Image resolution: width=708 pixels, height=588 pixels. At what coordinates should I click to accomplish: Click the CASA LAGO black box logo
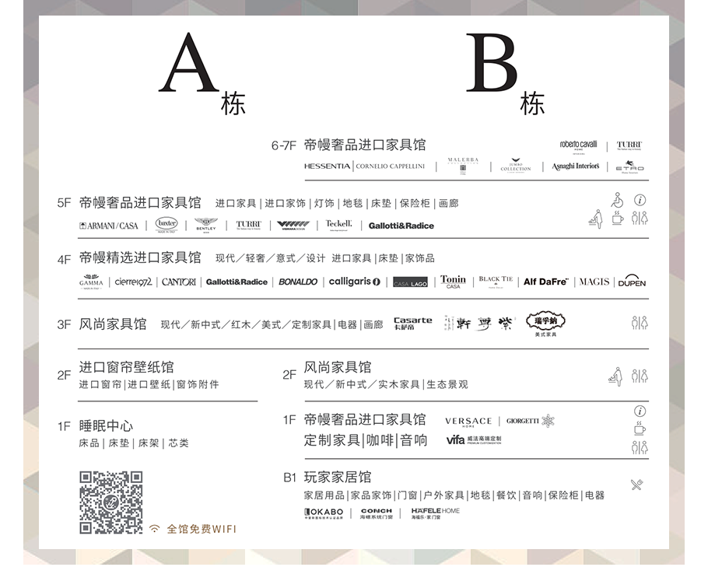411,282
